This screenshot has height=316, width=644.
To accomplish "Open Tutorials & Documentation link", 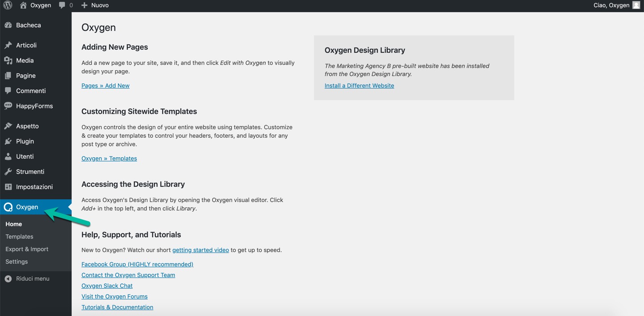I will 117,307.
